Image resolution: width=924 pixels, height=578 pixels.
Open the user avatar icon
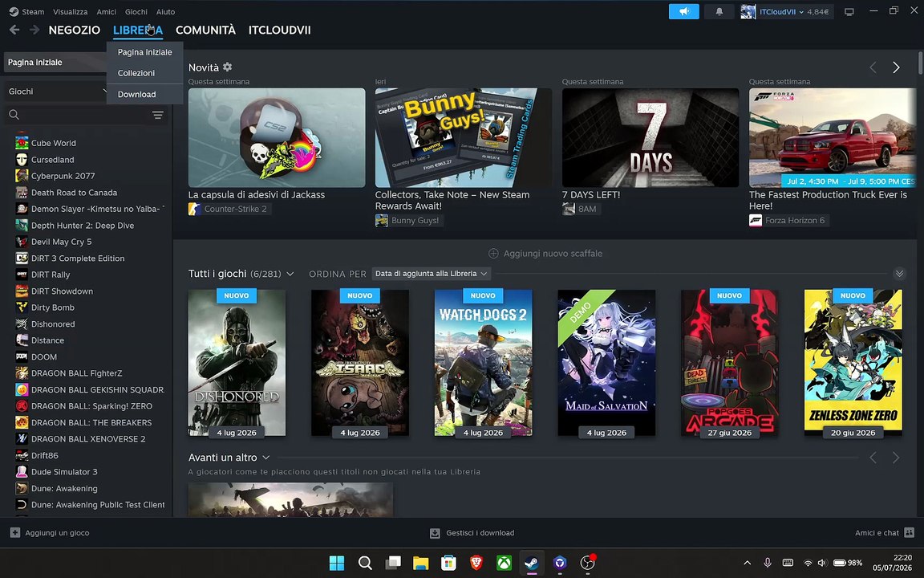[748, 11]
